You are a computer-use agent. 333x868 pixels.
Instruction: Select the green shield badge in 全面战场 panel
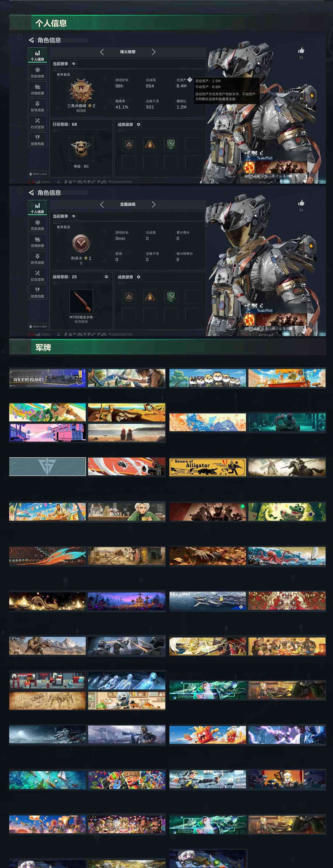tap(171, 296)
